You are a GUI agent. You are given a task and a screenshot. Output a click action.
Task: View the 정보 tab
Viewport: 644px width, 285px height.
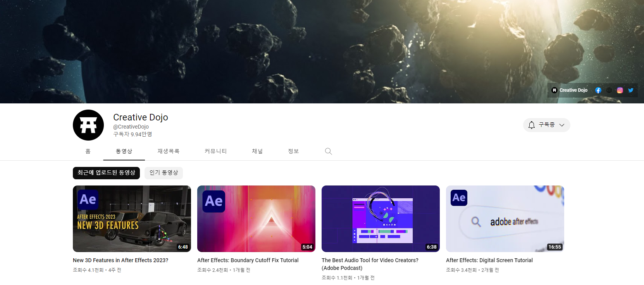[293, 151]
